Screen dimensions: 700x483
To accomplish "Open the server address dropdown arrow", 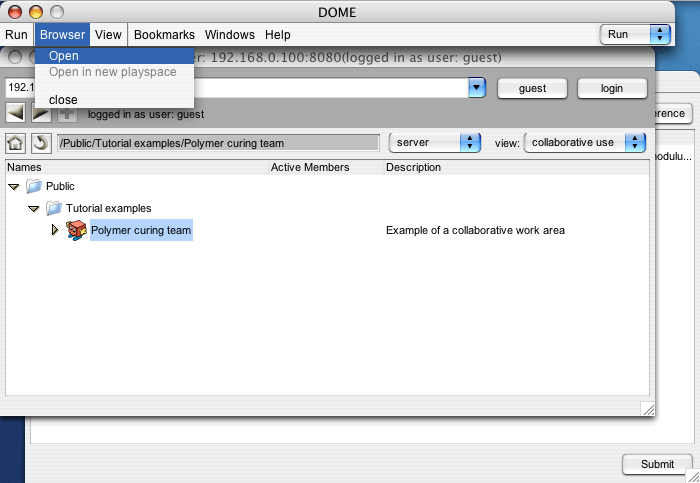I will [477, 87].
